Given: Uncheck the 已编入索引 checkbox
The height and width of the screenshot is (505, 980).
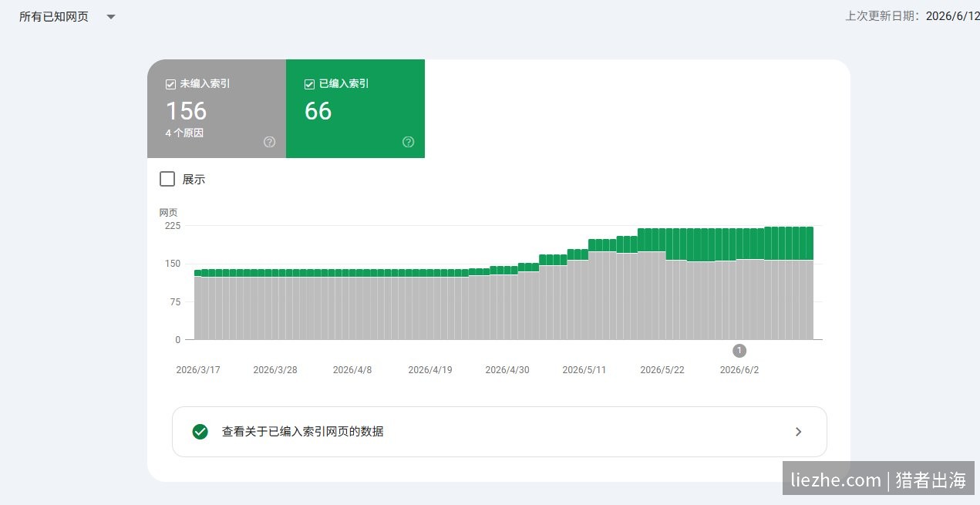Looking at the screenshot, I should coord(309,84).
